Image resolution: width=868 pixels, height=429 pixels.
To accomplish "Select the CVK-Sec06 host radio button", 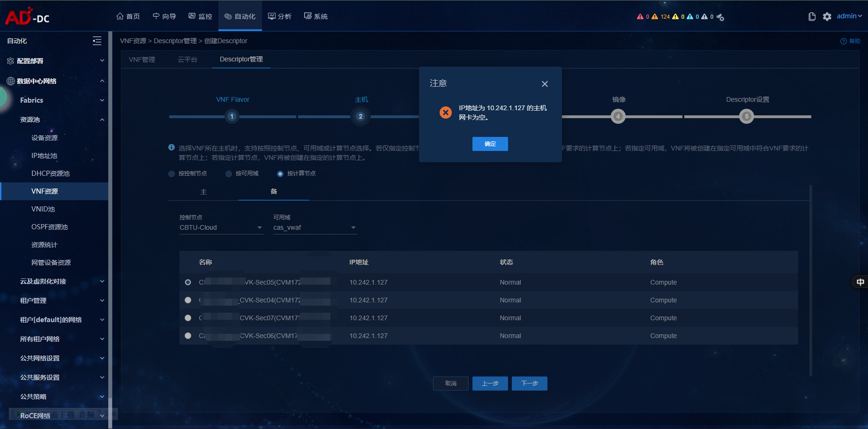I will [188, 336].
